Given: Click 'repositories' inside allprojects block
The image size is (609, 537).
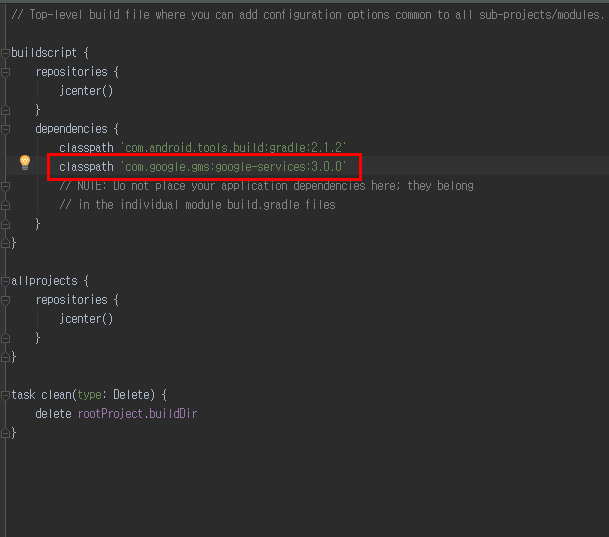Looking at the screenshot, I should pyautogui.click(x=71, y=300).
